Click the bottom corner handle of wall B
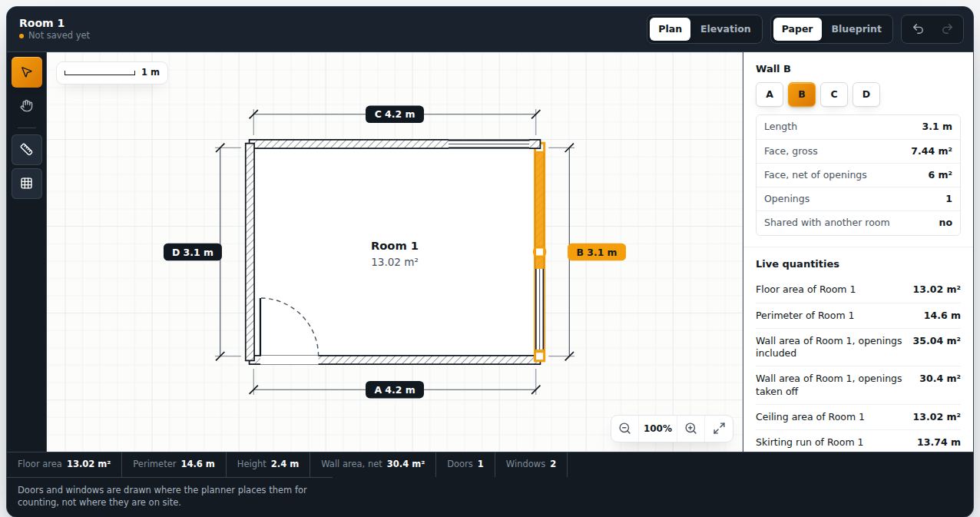The width and height of the screenshot is (980, 517). coord(540,356)
